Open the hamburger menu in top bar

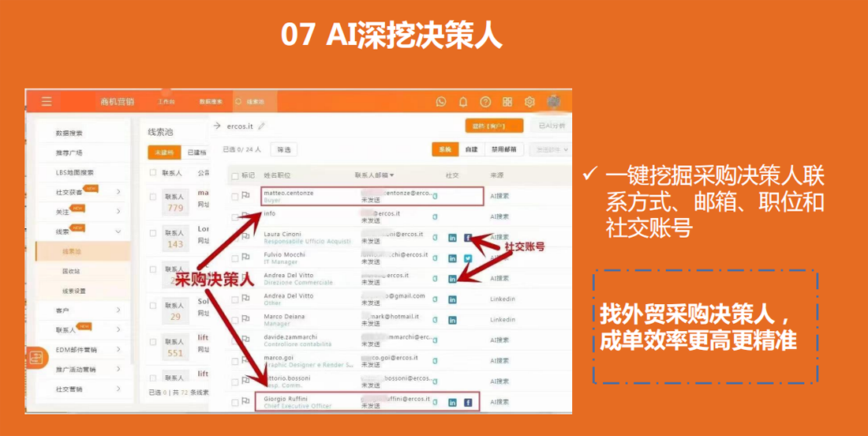point(47,102)
